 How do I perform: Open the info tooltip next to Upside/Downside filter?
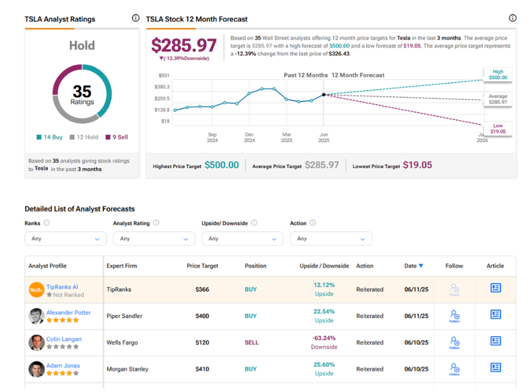coord(254,223)
